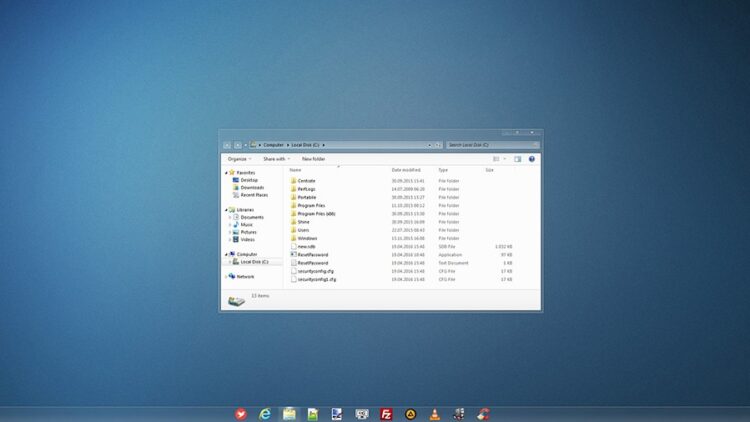Click the Help question mark icon

[x=532, y=159]
